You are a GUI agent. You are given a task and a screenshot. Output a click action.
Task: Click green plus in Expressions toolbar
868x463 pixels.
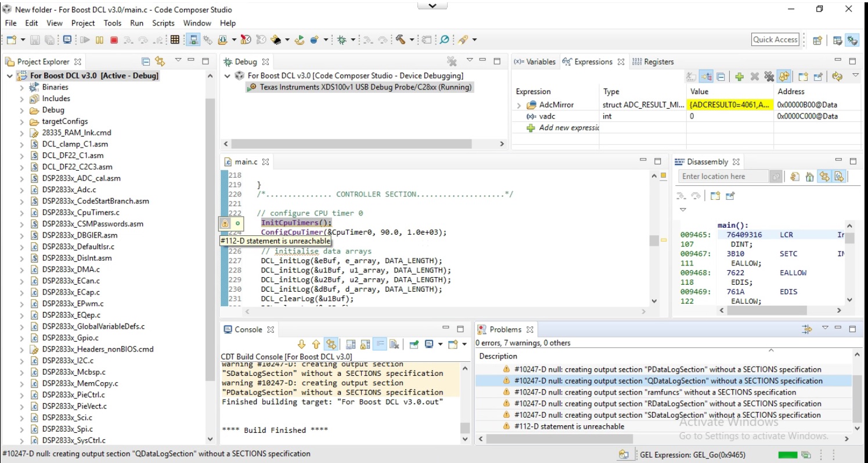(x=739, y=77)
